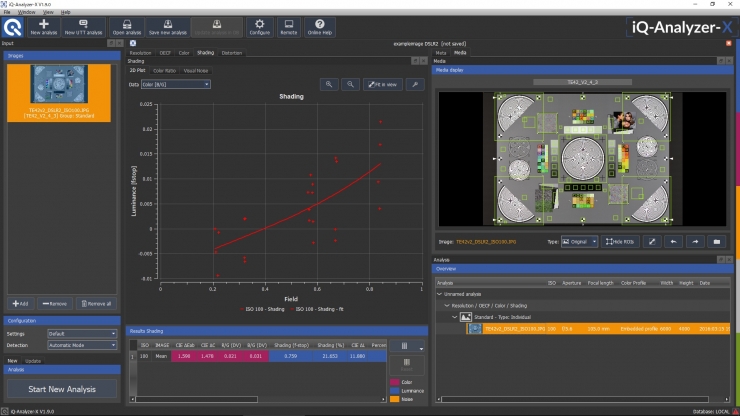The image size is (740, 416).
Task: Click the Save new analysis icon
Action: tap(168, 27)
